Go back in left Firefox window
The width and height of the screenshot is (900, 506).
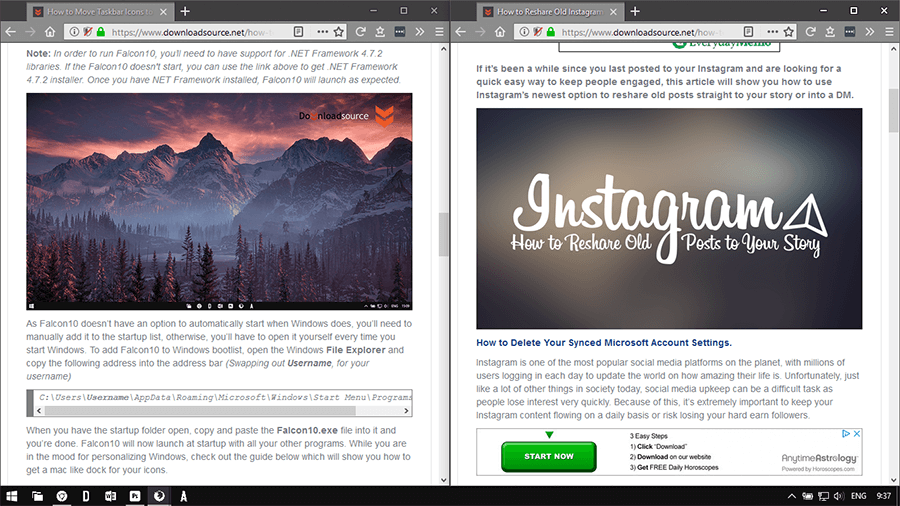point(10,32)
